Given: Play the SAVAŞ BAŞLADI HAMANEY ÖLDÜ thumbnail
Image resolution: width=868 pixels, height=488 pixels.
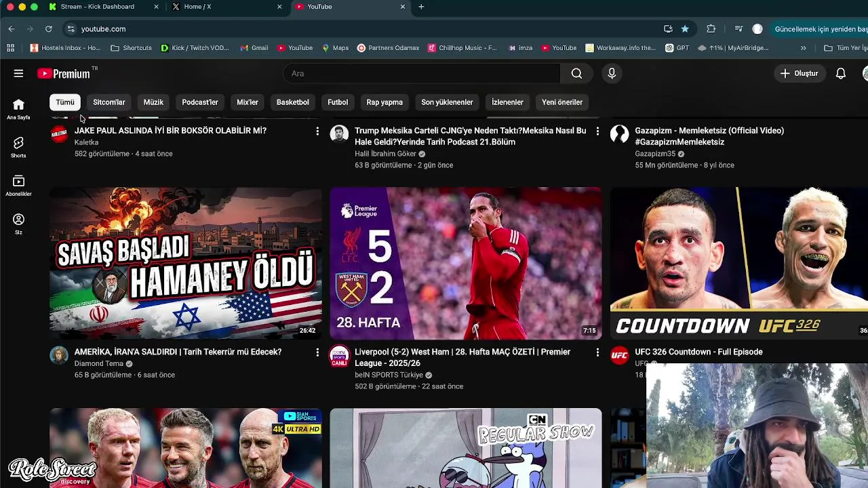Looking at the screenshot, I should coord(186,263).
